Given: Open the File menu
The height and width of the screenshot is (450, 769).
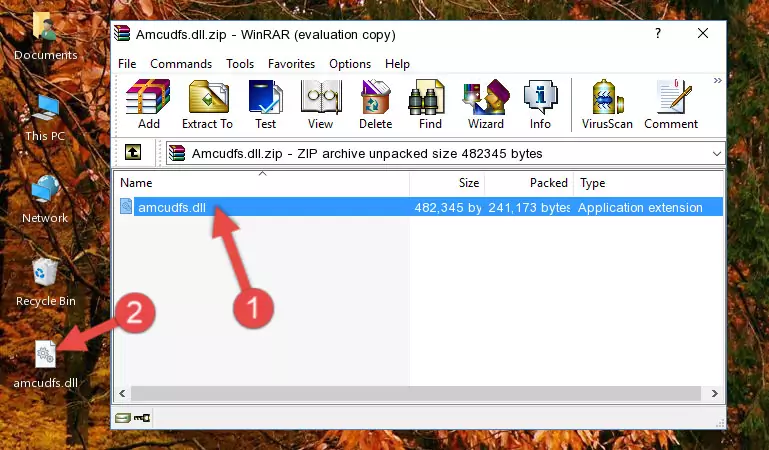Looking at the screenshot, I should point(127,64).
